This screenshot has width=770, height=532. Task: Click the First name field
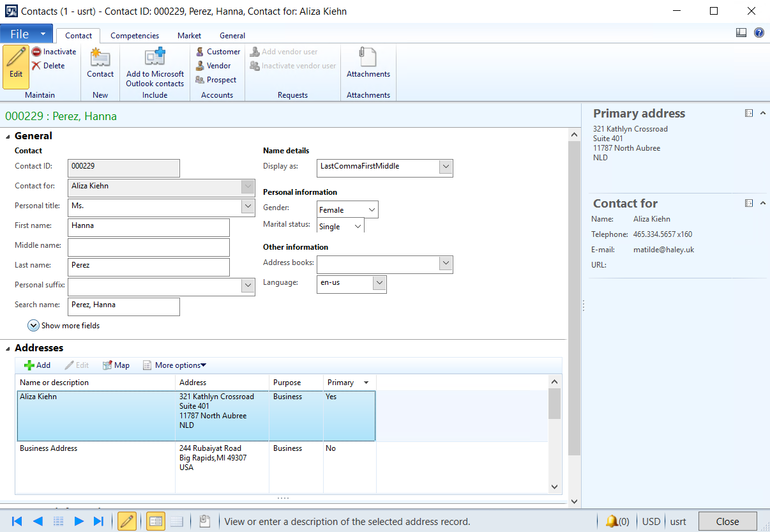point(148,228)
